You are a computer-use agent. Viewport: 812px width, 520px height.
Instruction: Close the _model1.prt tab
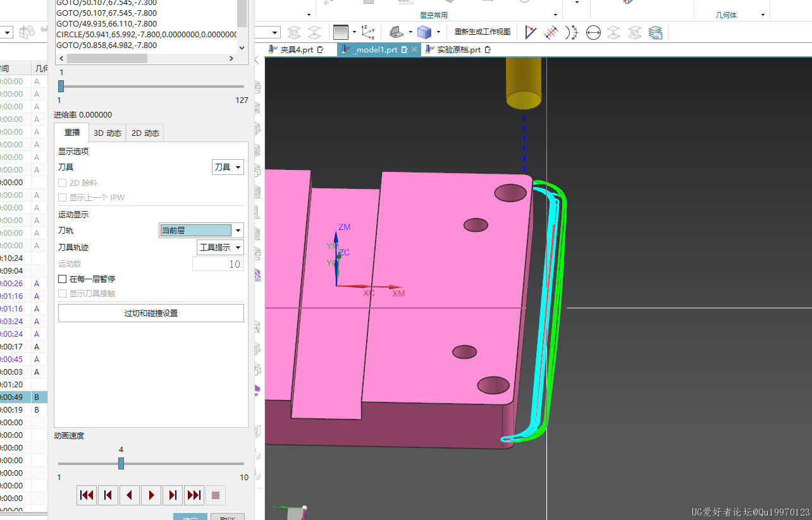[x=414, y=49]
